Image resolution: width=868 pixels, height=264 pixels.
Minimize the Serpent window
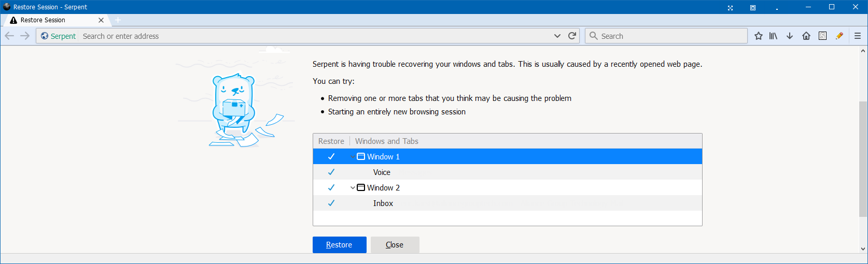click(808, 7)
